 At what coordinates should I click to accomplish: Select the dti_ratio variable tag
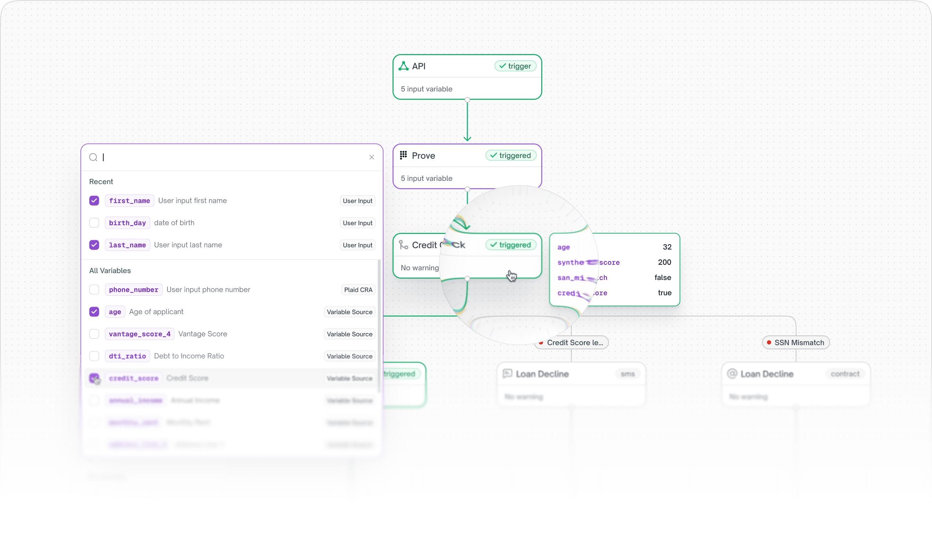point(127,356)
